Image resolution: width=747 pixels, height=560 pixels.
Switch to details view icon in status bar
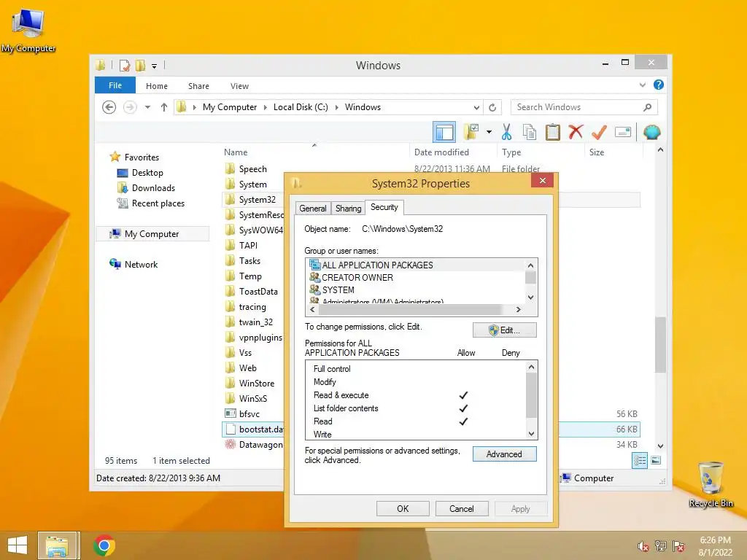[639, 460]
